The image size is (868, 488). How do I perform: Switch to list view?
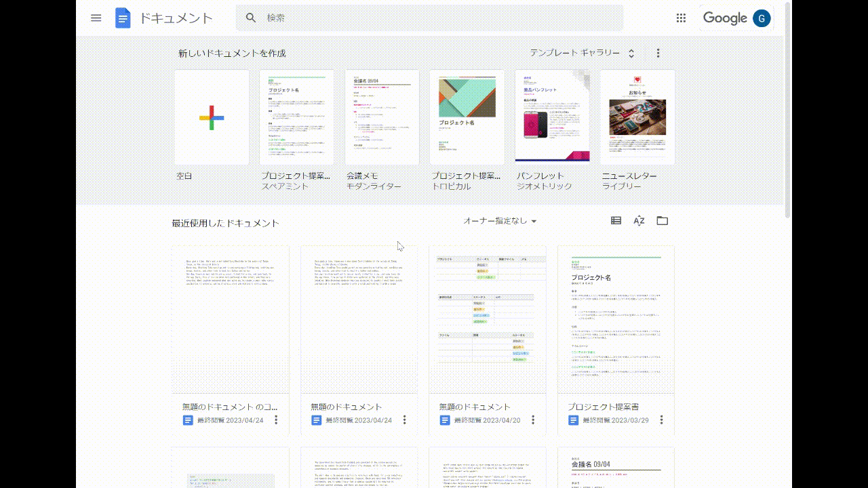(616, 220)
